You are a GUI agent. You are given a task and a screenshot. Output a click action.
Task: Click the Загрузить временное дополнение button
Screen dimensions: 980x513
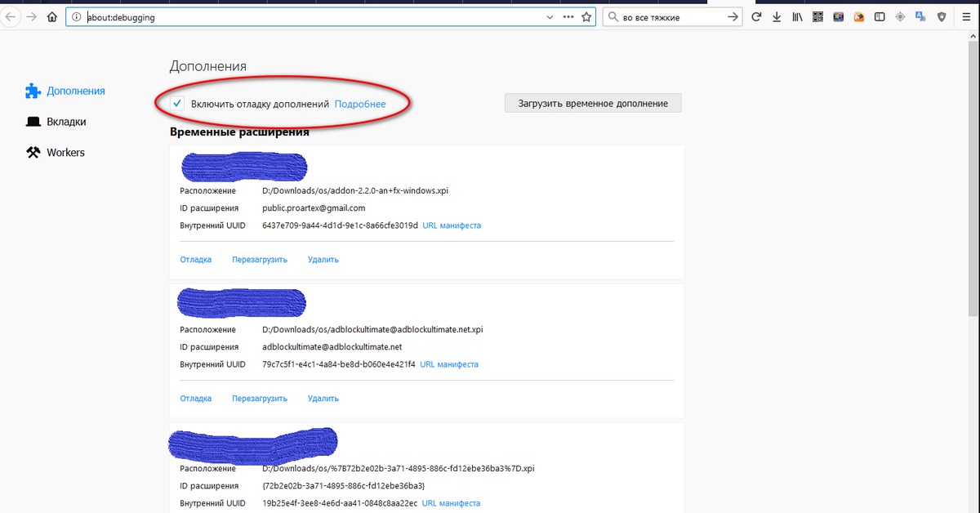593,104
